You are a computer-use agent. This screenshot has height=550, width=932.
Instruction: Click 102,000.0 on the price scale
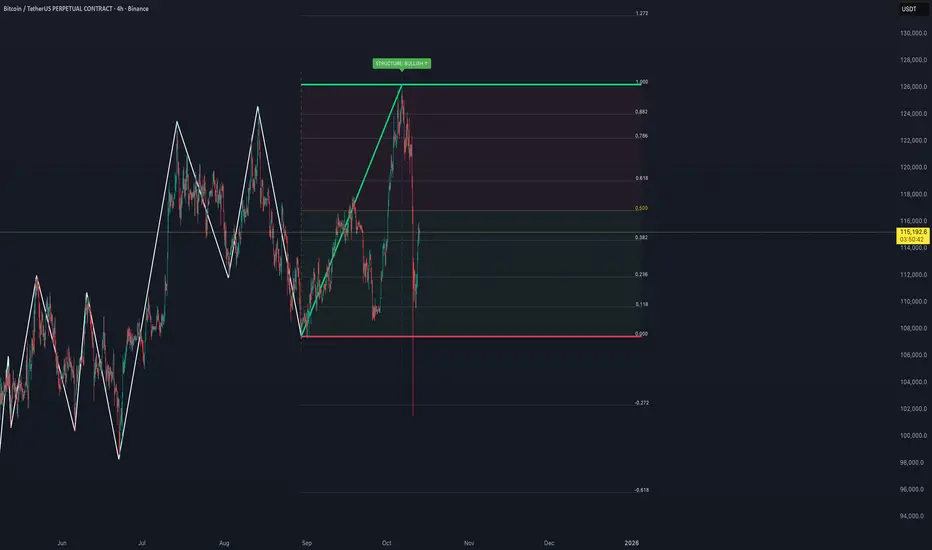(914, 409)
